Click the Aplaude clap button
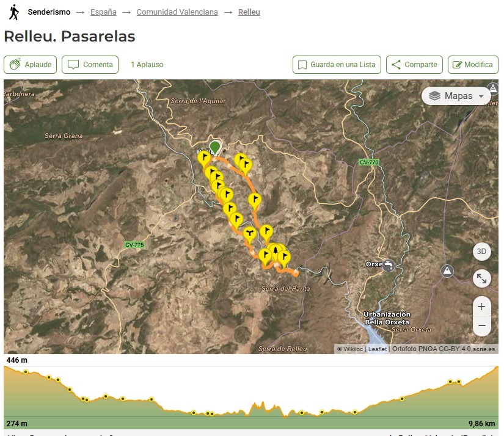 31,65
